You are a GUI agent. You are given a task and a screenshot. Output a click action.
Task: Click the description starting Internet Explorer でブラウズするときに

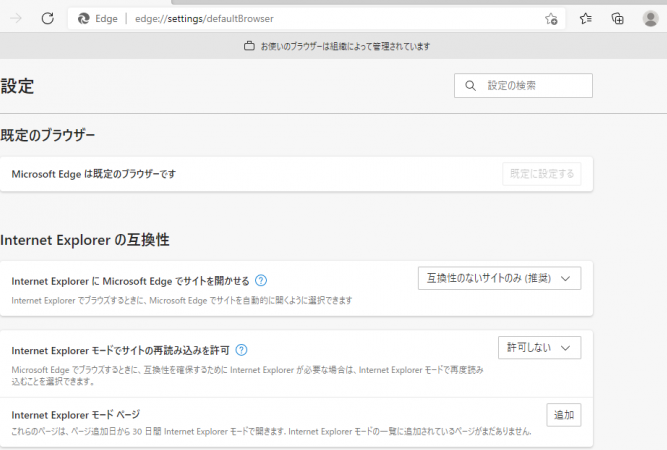tap(182, 300)
